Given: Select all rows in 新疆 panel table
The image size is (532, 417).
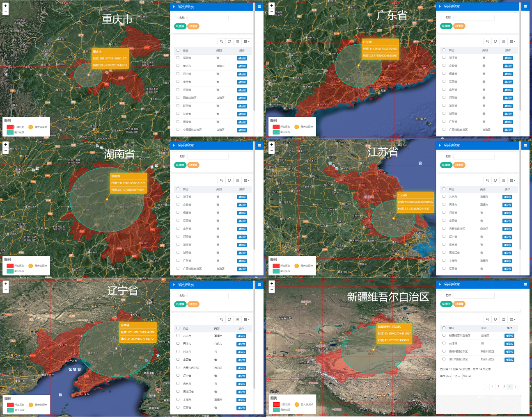Looking at the screenshot, I should (444, 328).
